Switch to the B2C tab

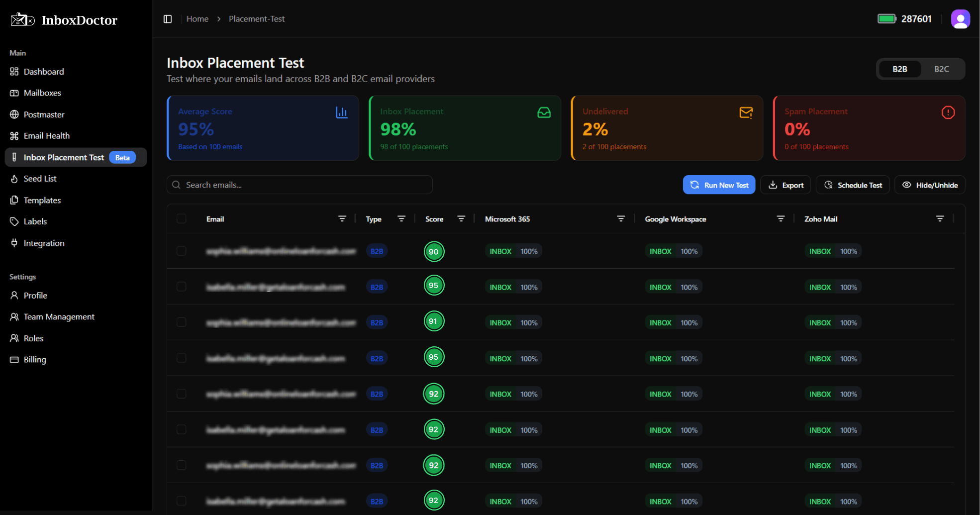(941, 69)
